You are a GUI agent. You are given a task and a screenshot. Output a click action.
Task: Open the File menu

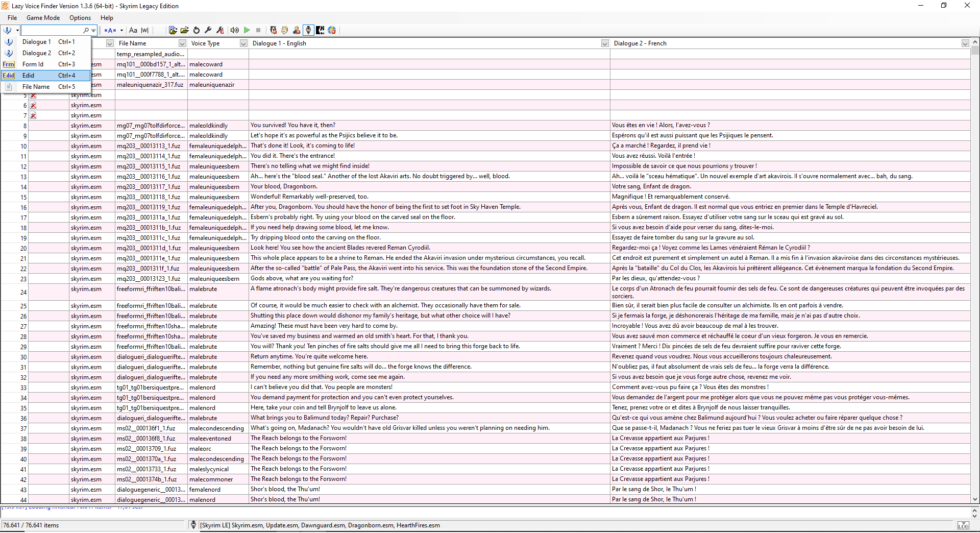click(12, 18)
